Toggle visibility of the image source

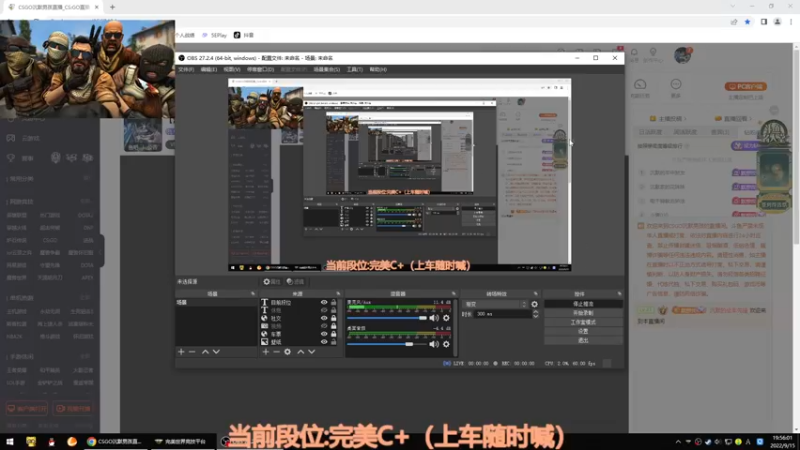pyautogui.click(x=324, y=342)
